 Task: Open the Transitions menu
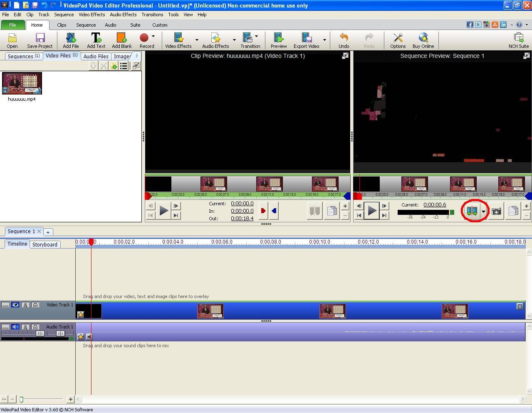[152, 15]
